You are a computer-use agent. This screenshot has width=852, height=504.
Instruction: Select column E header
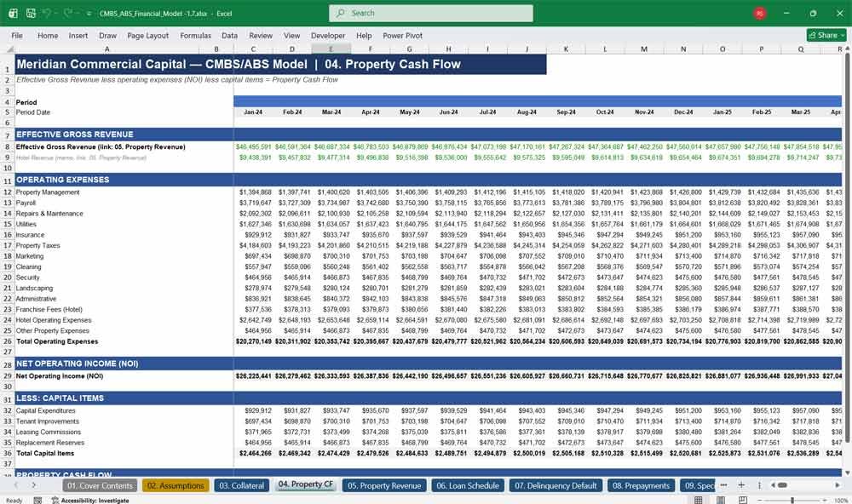(x=331, y=49)
